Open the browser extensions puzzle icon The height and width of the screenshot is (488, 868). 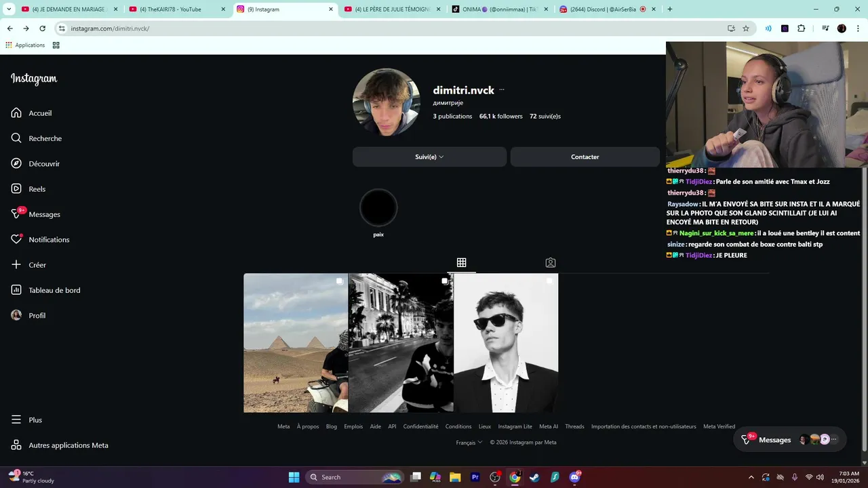(x=801, y=28)
